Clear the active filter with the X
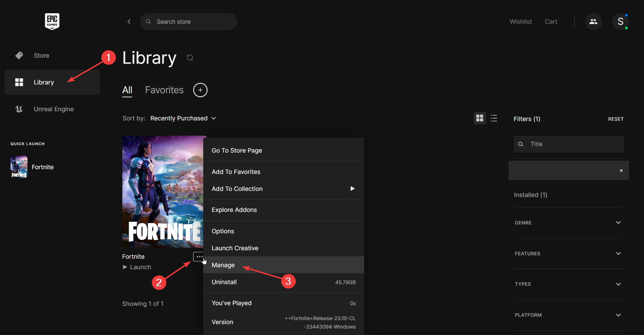644x335 pixels. click(x=621, y=171)
